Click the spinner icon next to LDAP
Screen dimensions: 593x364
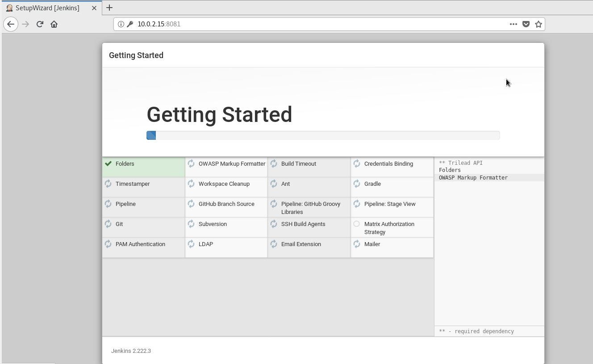click(x=191, y=244)
